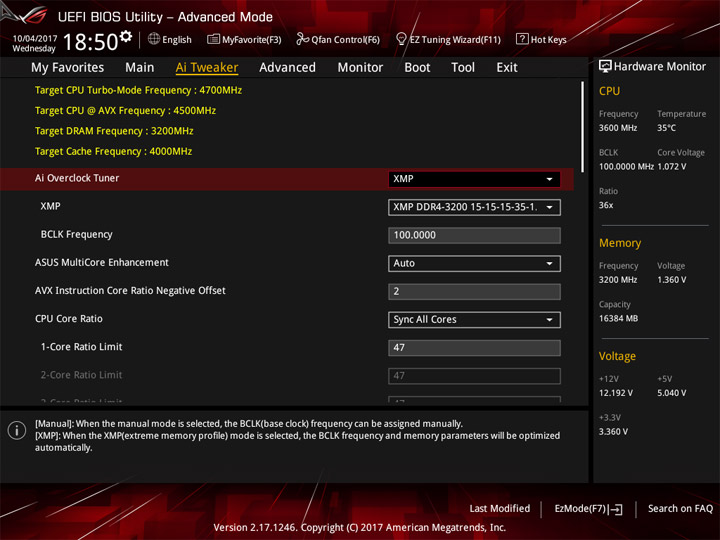The height and width of the screenshot is (540, 720).
Task: Click the globe language icon
Action: click(x=154, y=39)
